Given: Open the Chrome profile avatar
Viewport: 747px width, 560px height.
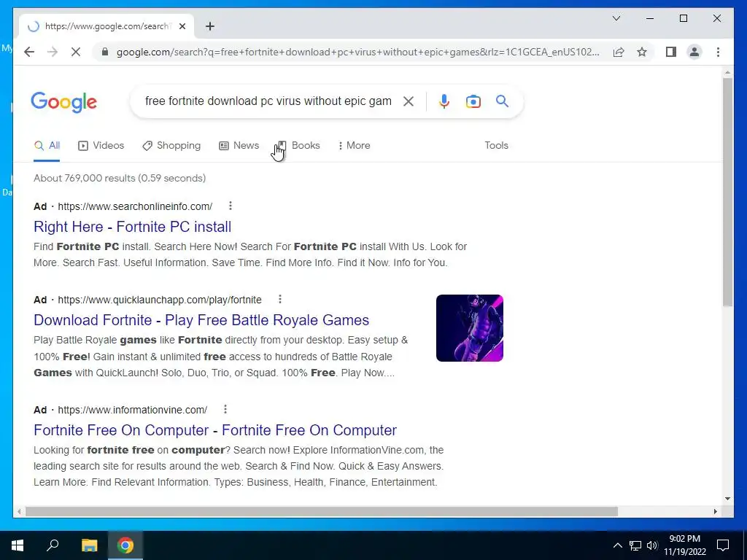Looking at the screenshot, I should 694,52.
